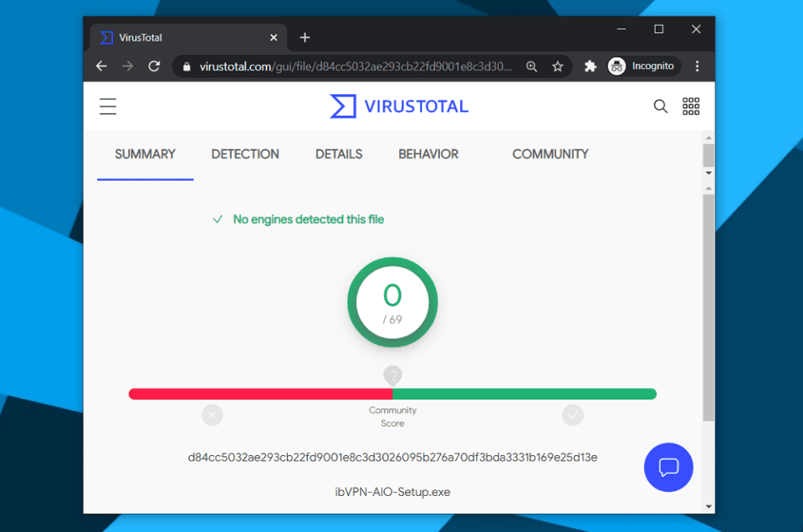This screenshot has width=803, height=532.
Task: Switch to the COMMUNITY tab
Action: click(550, 154)
